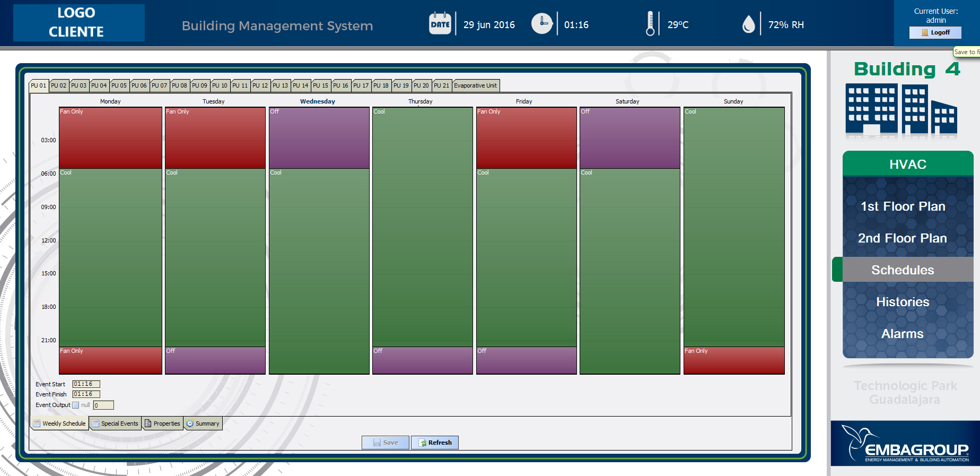Switch to the PU 18 tab

click(x=381, y=85)
